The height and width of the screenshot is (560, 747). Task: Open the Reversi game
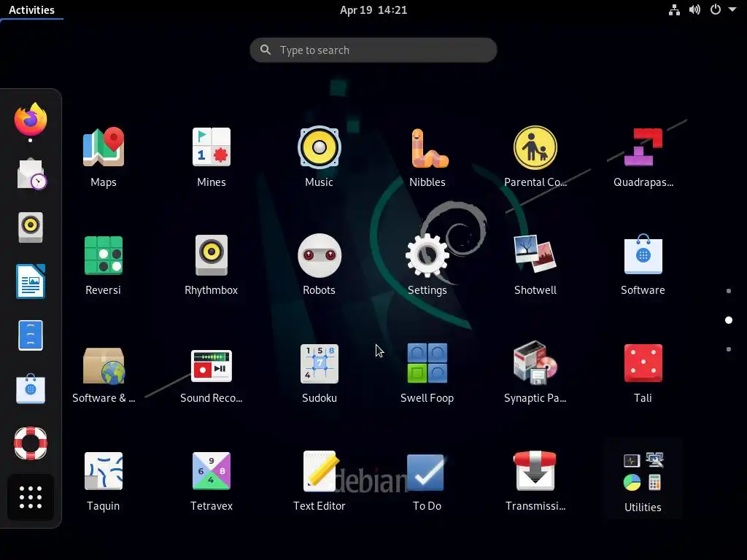pos(104,265)
